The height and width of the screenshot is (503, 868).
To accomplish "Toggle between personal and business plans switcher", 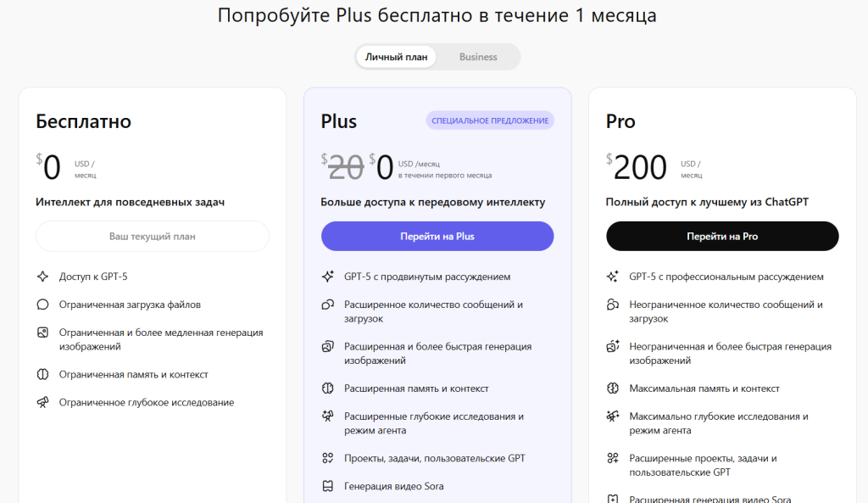I will tap(437, 56).
